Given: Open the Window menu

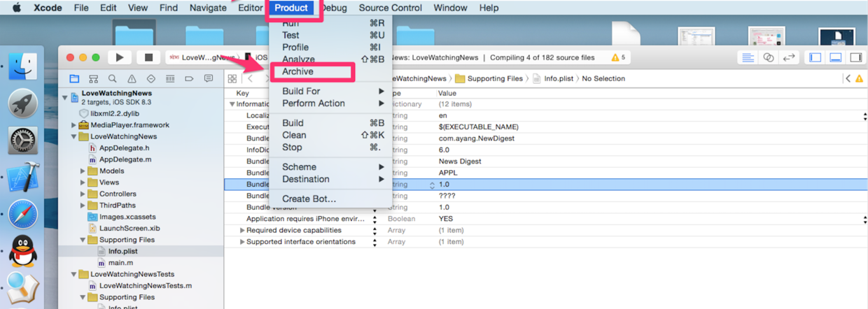Looking at the screenshot, I should [450, 8].
